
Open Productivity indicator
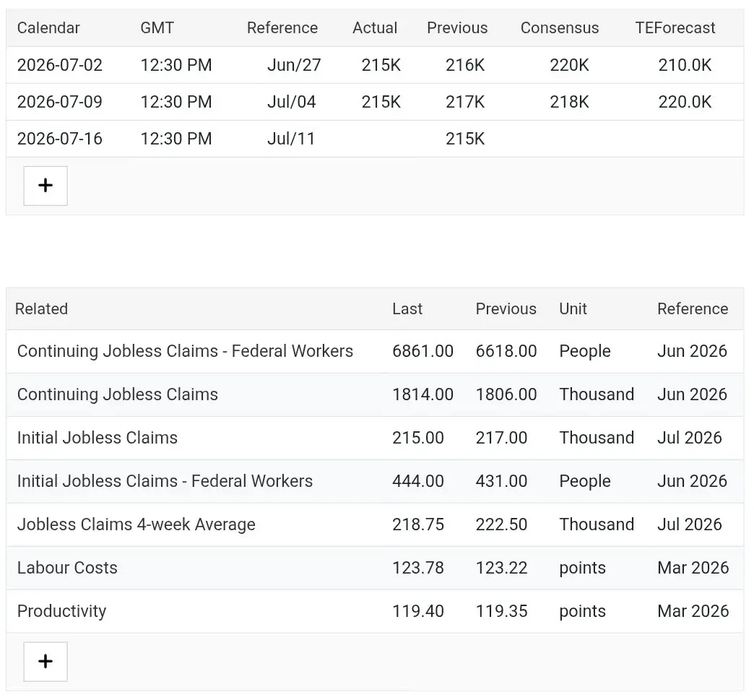coord(61,611)
